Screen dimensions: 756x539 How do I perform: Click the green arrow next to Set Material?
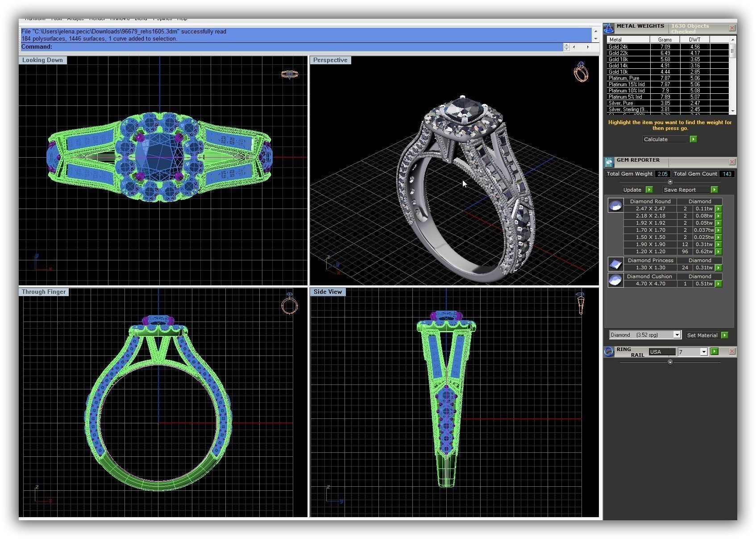[x=724, y=335]
